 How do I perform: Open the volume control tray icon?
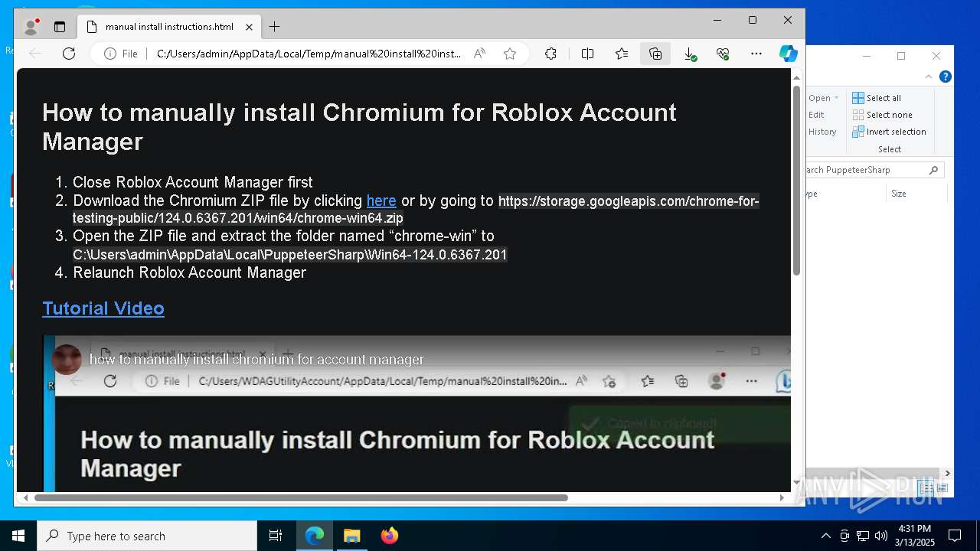881,536
